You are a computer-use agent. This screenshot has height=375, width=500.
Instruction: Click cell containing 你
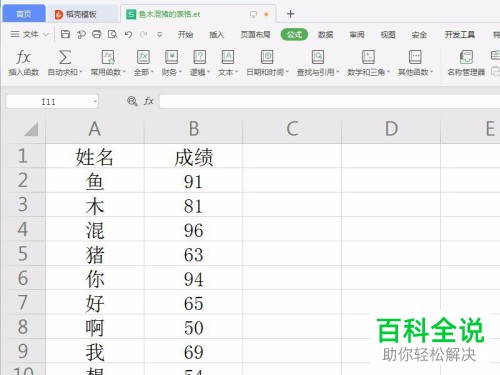[95, 278]
